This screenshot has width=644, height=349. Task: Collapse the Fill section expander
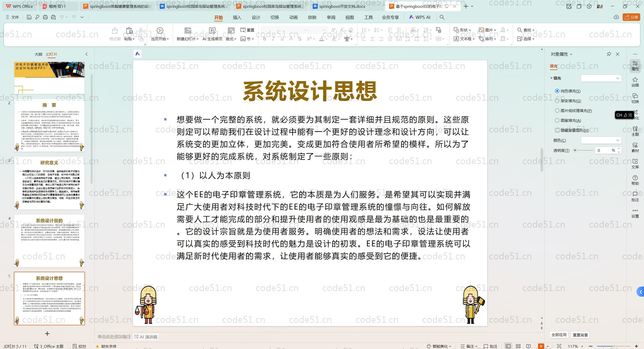551,78
